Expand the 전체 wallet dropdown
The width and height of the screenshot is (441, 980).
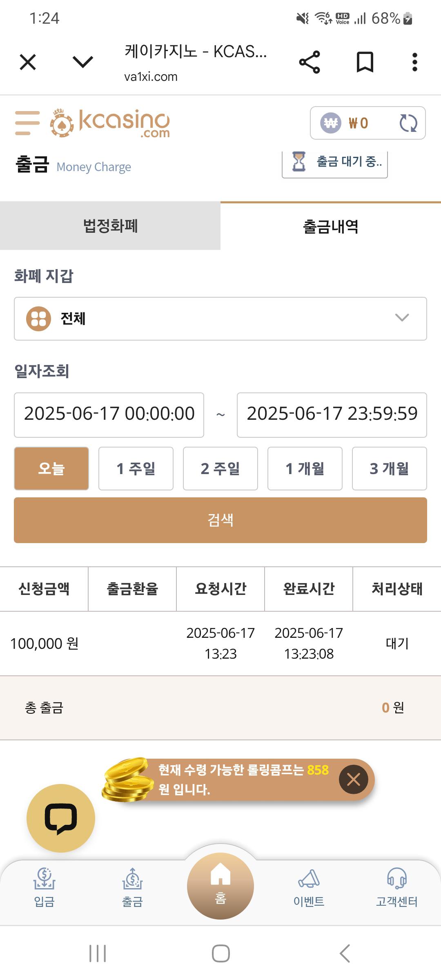click(220, 318)
